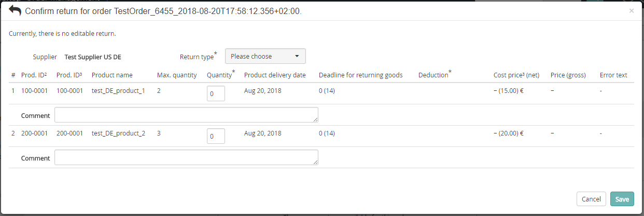Click quantity field for test_DE_product_2
Screen dimensions: 644x216
tap(216, 136)
